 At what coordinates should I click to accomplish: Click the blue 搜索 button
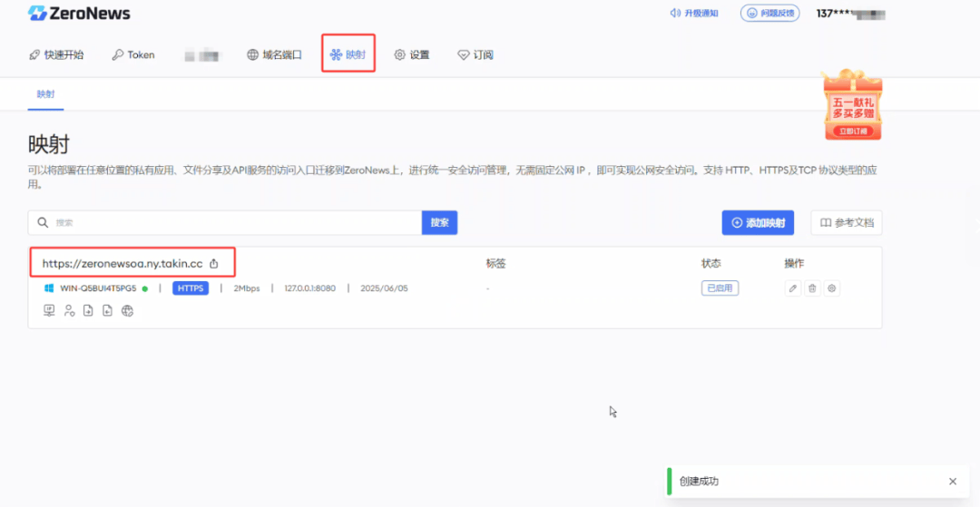coord(440,223)
